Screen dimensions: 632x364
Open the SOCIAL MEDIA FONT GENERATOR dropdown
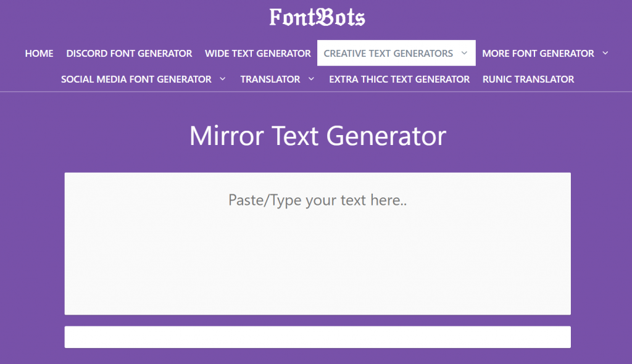click(x=136, y=79)
